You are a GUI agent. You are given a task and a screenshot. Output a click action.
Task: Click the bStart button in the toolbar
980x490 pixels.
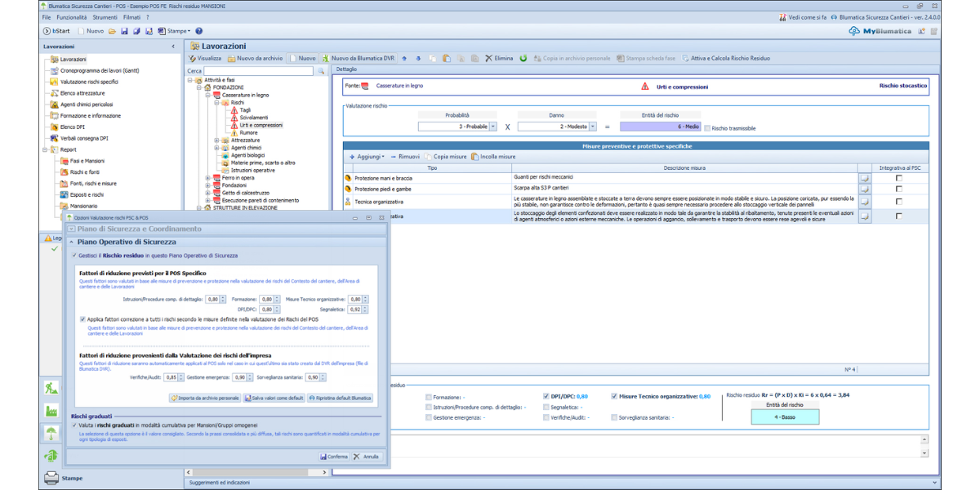pos(56,31)
